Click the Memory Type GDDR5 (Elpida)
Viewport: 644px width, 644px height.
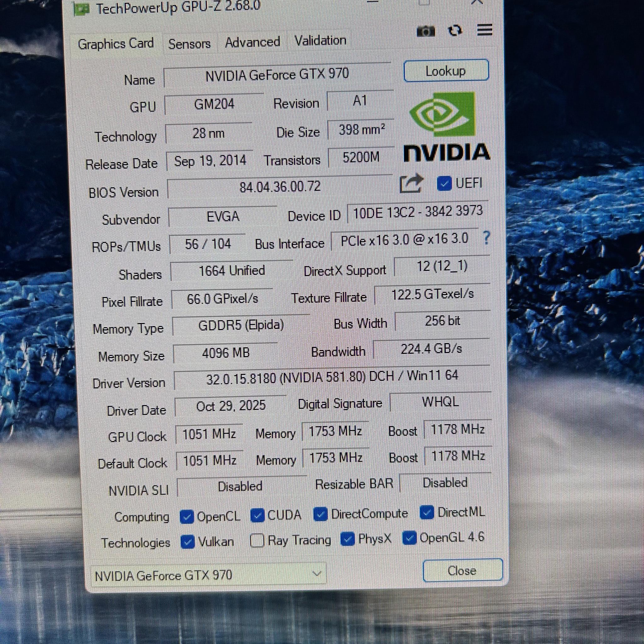241,325
